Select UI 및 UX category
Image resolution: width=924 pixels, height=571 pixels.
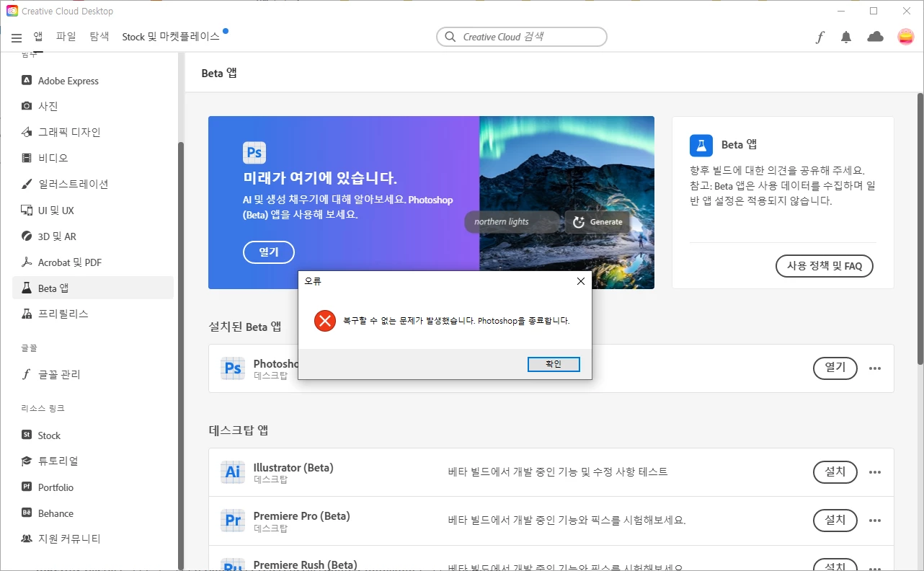93,211
